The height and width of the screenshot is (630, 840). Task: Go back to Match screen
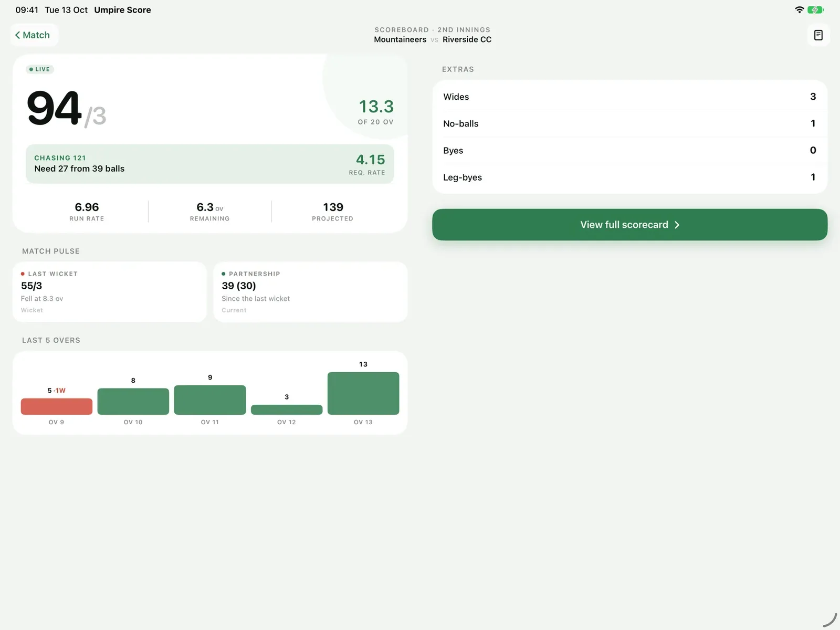click(34, 35)
